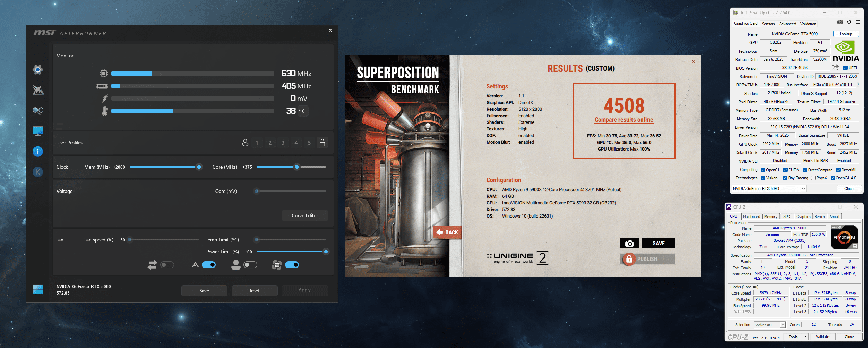The height and width of the screenshot is (348, 868).
Task: Open the SPD tab in CPU-Z
Action: tap(787, 217)
